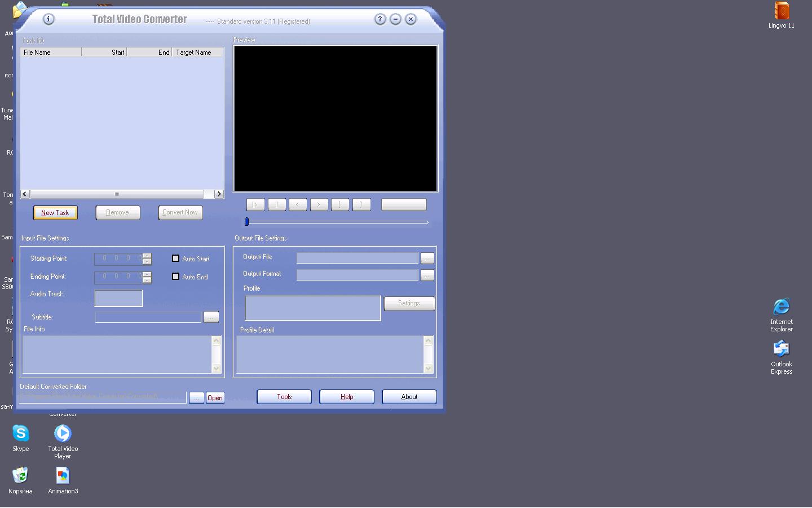Open the Корзина recycle bin icon
The height and width of the screenshot is (508, 812).
[x=20, y=481]
